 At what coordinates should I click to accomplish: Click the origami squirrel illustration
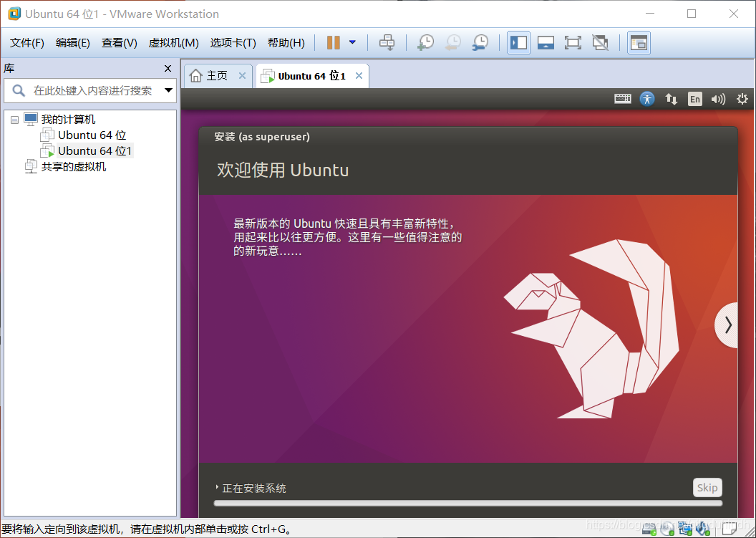point(592,328)
